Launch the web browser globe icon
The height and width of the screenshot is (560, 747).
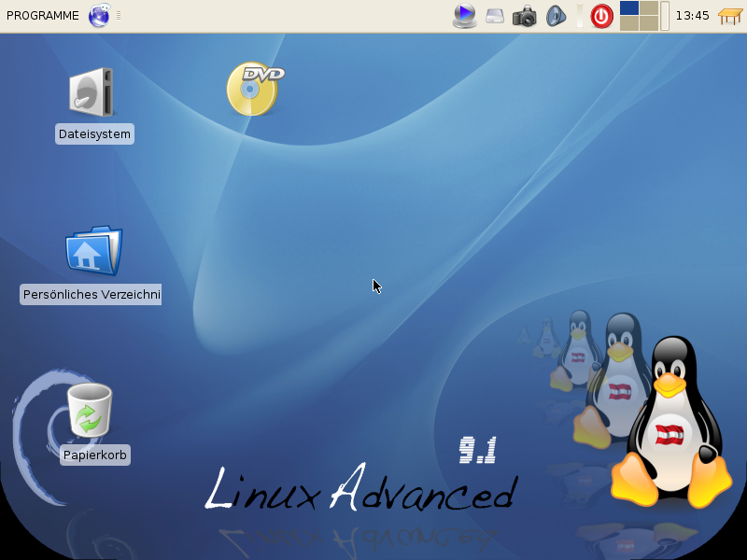point(99,16)
